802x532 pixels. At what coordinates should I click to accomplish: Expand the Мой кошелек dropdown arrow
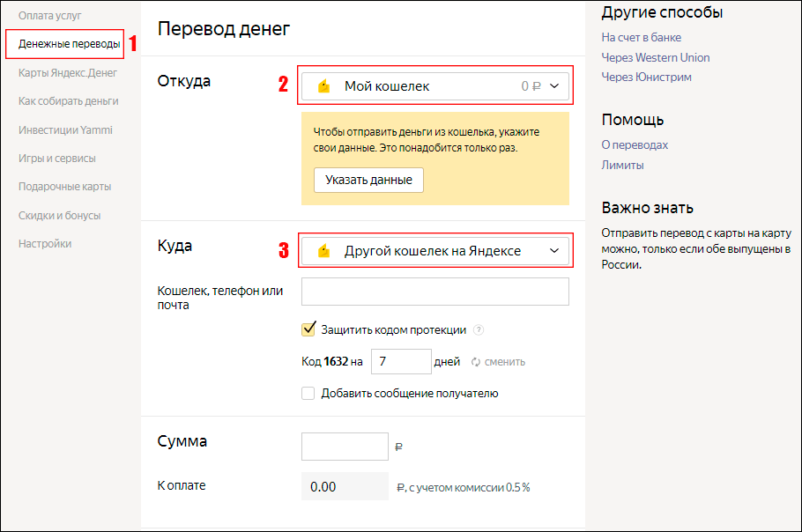pos(554,85)
